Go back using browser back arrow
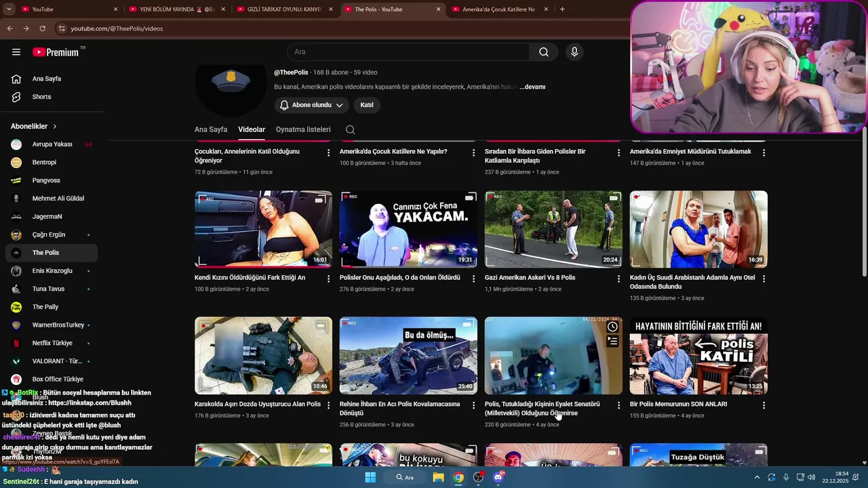 coord(9,28)
